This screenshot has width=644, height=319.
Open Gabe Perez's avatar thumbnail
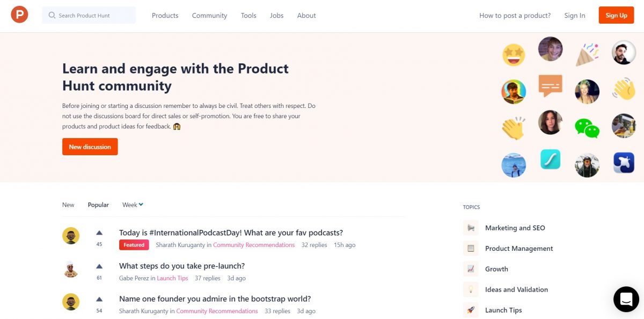71,269
